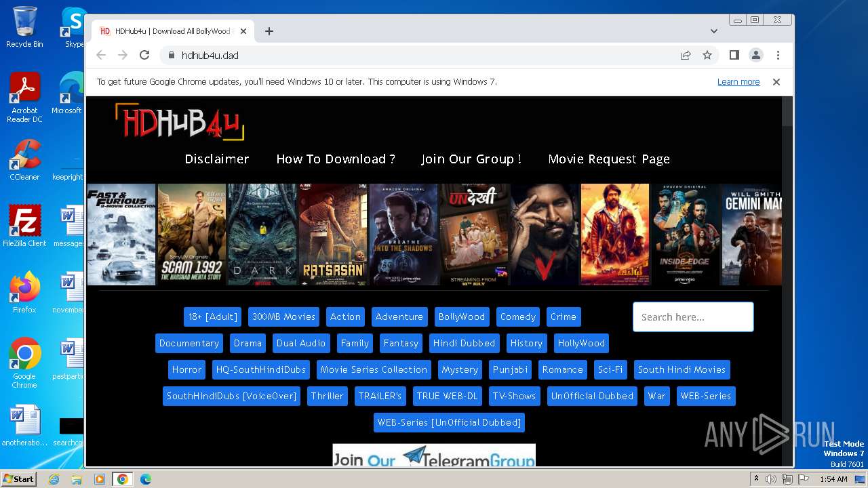Viewport: 868px width, 488px height.
Task: Open Google Chrome desktop icon
Action: 24,363
